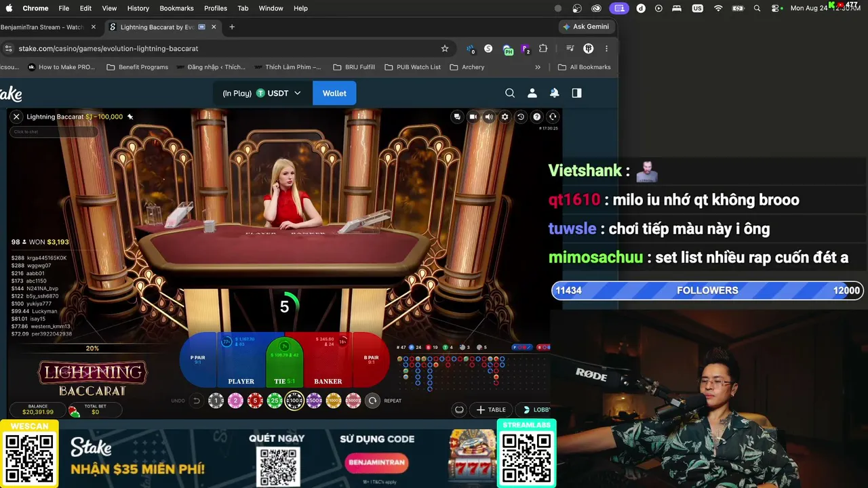
Task: Close the Lightning Baccarat game
Action: click(x=16, y=117)
